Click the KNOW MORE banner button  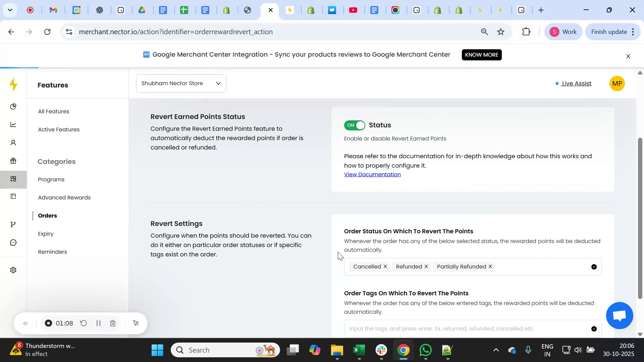(481, 55)
